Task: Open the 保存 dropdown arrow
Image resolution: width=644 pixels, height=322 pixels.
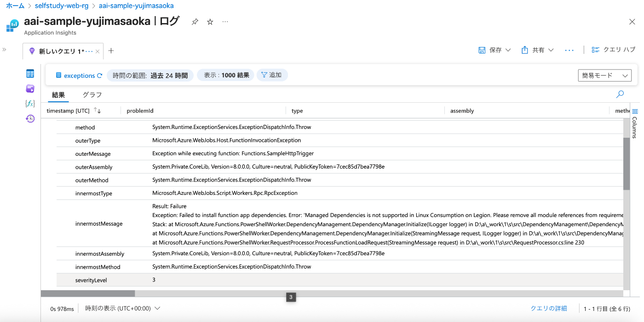Action: pyautogui.click(x=508, y=50)
